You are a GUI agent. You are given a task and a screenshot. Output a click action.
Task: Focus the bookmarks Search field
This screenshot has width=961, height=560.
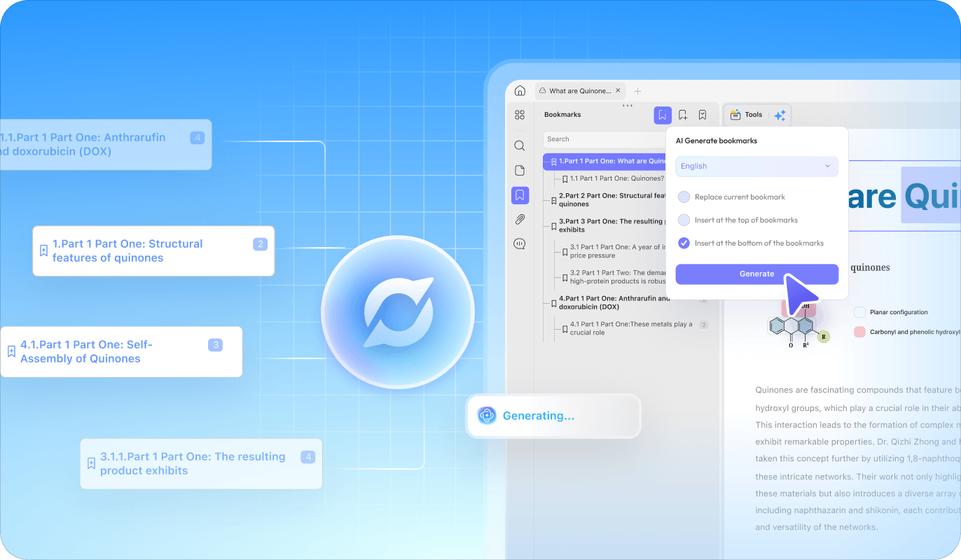[x=604, y=139]
